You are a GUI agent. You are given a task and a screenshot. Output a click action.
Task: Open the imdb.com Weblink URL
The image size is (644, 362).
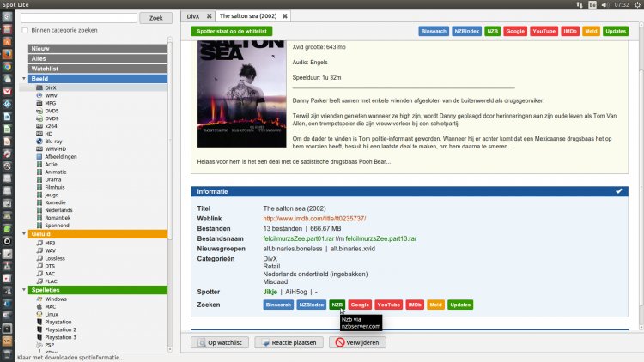tap(314, 219)
